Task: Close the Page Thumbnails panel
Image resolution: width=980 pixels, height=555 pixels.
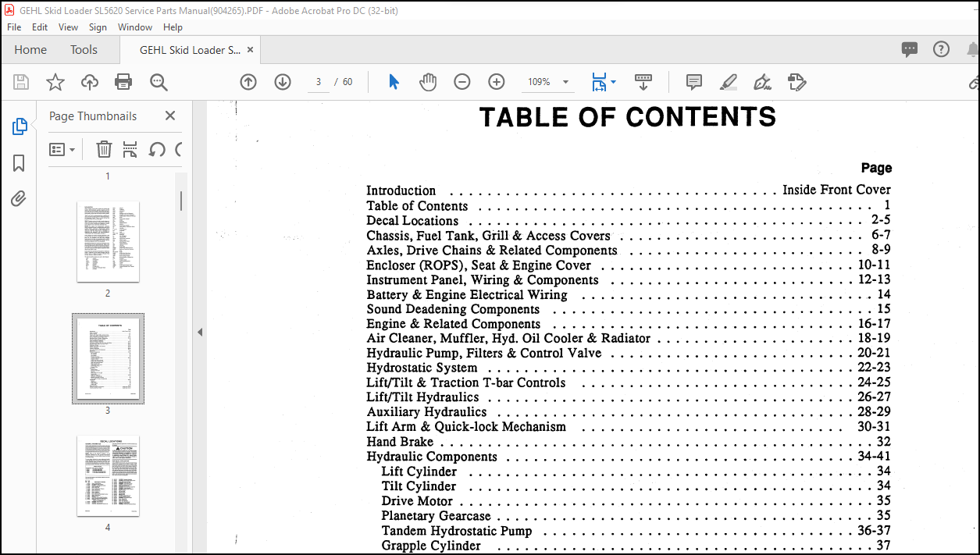Action: [x=170, y=116]
